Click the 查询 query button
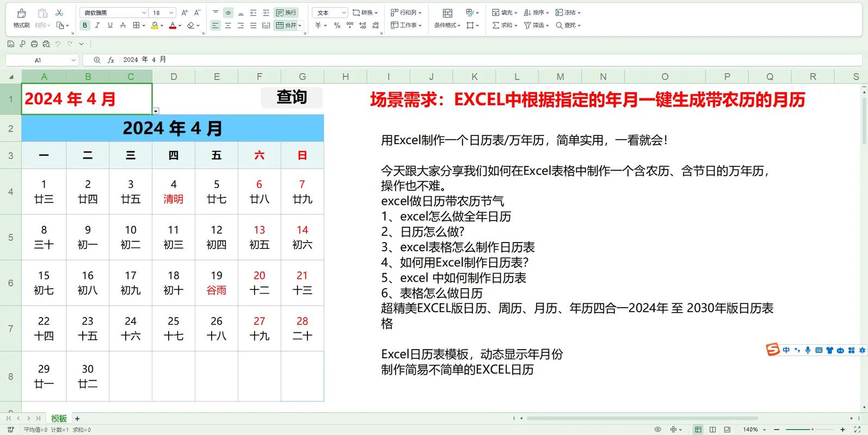868x435 pixels. click(x=292, y=97)
